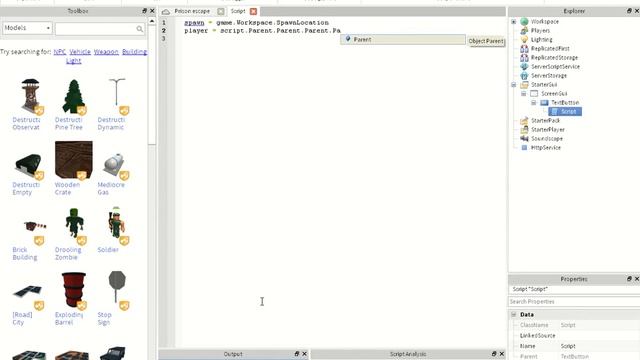The height and width of the screenshot is (360, 640).
Task: Collapse the Data properties section
Action: click(514, 314)
